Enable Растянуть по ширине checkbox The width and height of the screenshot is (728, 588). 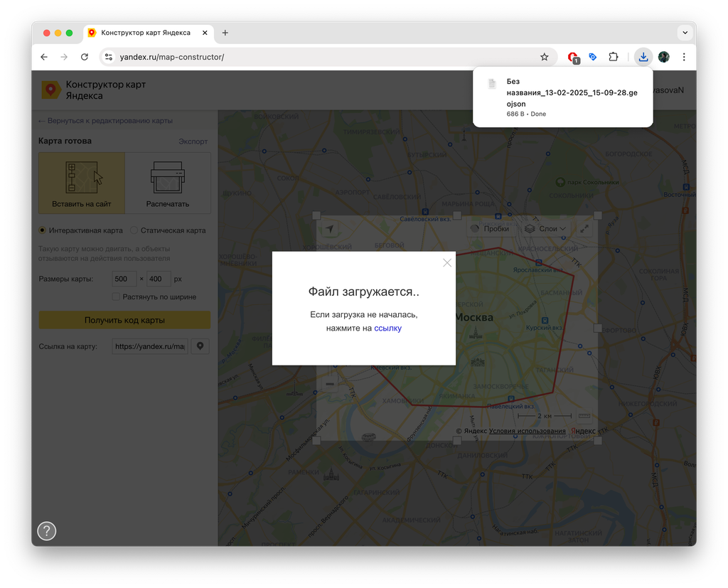[116, 296]
